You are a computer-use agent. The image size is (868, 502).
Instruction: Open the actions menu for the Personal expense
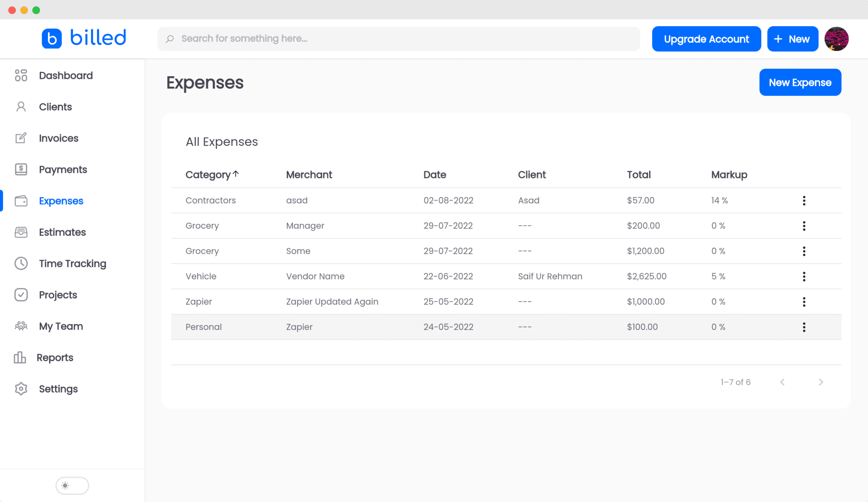pos(804,327)
